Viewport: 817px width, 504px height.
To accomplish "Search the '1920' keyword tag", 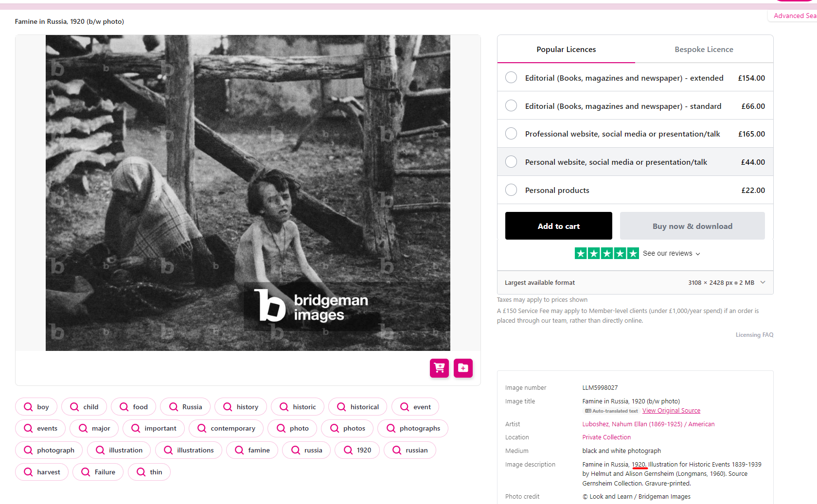I will click(357, 450).
